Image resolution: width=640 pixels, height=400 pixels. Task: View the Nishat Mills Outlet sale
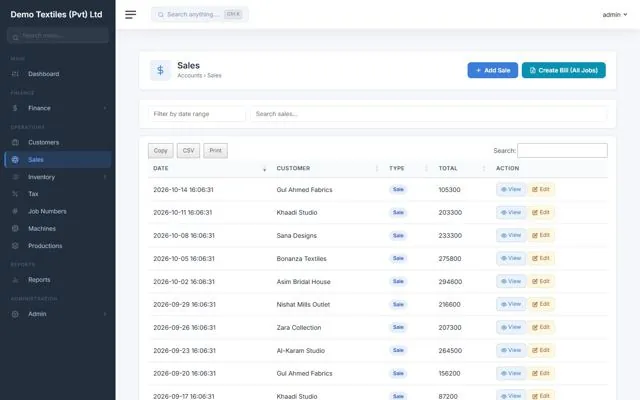511,304
